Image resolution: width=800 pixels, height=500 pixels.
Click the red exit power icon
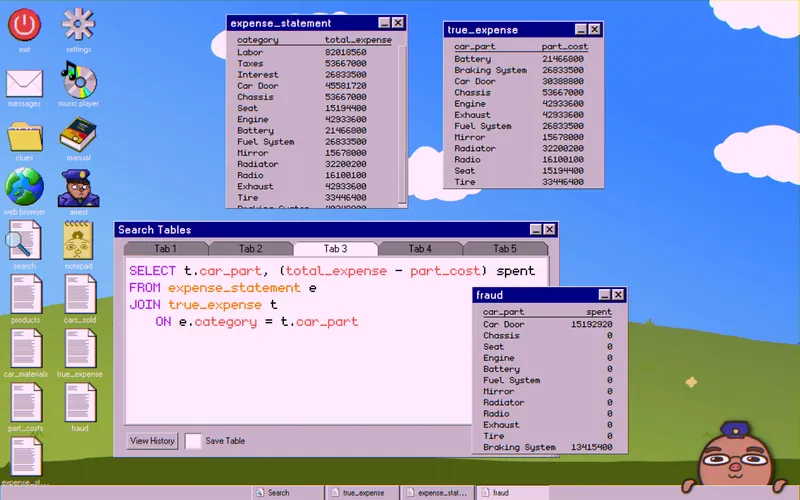(24, 24)
